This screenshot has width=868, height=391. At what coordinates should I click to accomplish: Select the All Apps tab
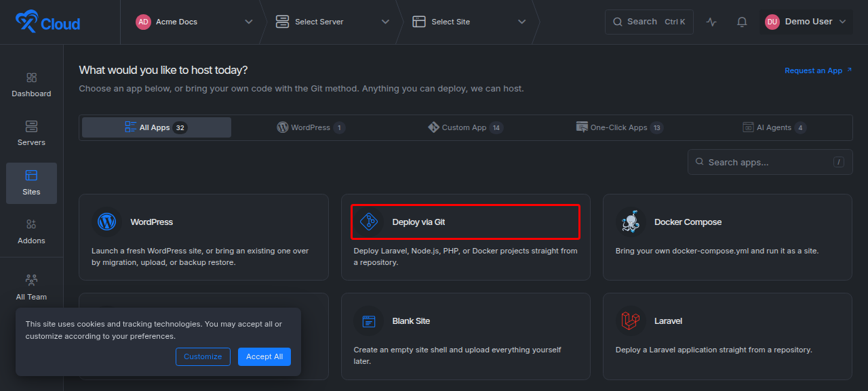(157, 127)
